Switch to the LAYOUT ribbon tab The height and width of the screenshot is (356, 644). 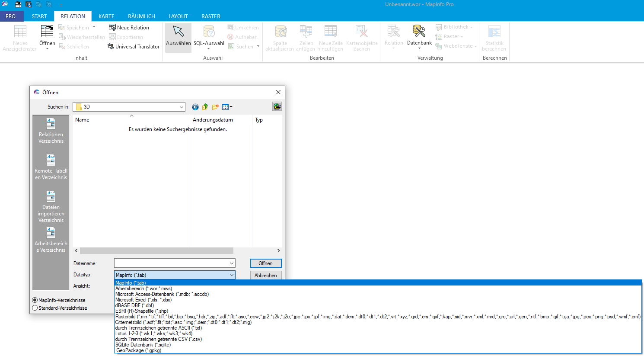pos(178,16)
